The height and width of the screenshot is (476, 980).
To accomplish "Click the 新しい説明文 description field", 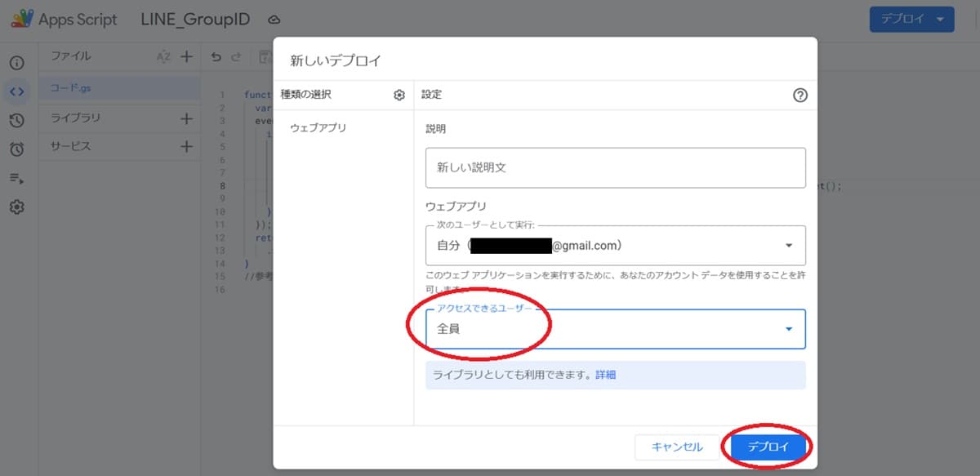I will pos(615,167).
